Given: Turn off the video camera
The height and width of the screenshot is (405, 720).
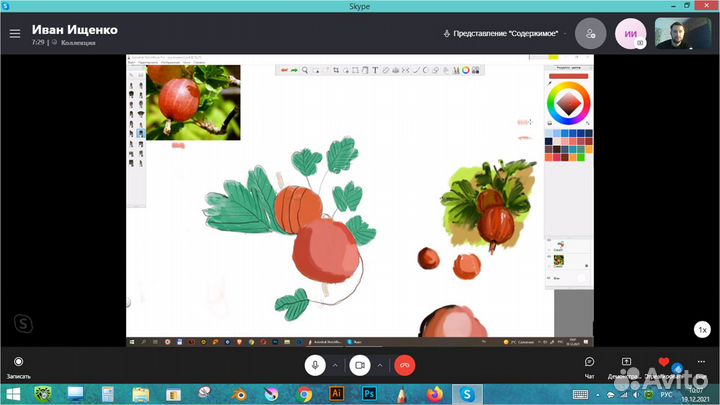Looking at the screenshot, I should (x=360, y=365).
